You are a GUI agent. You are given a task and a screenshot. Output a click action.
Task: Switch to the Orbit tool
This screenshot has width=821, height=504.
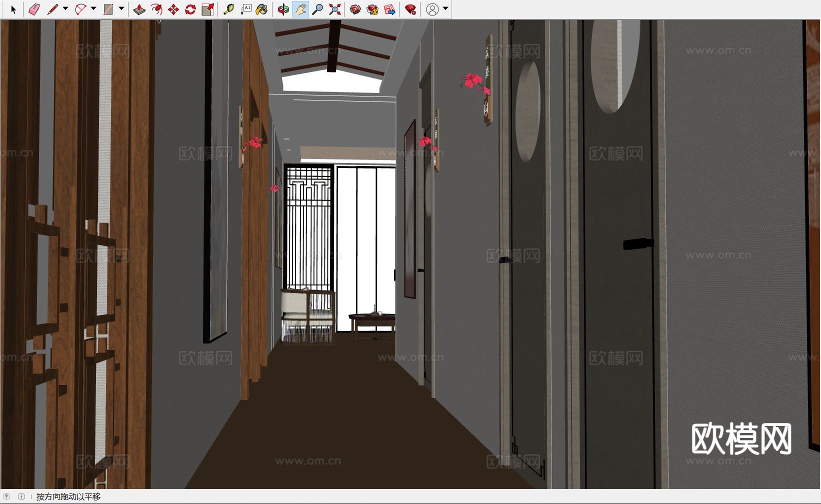click(x=283, y=9)
